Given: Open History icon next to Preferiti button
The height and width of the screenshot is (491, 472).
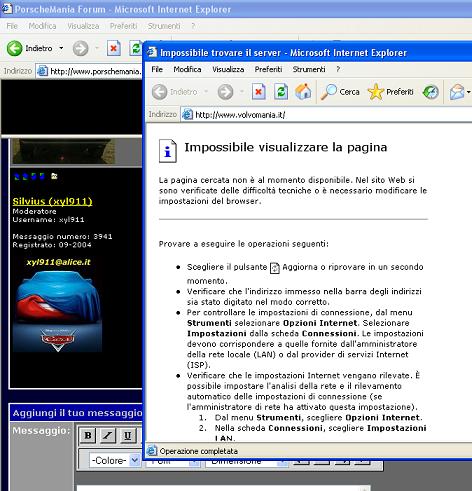Looking at the screenshot, I should [431, 92].
